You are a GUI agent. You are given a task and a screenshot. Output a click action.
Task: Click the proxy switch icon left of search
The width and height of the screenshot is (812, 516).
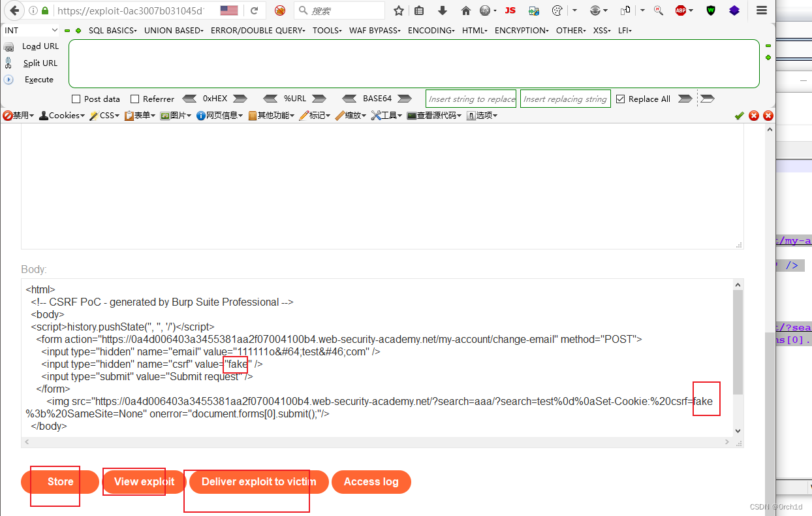click(280, 10)
